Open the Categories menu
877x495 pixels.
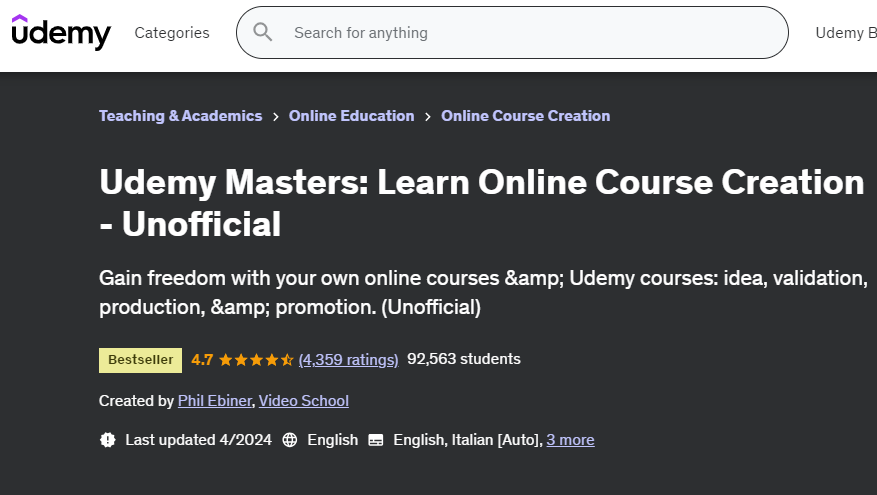coord(172,33)
